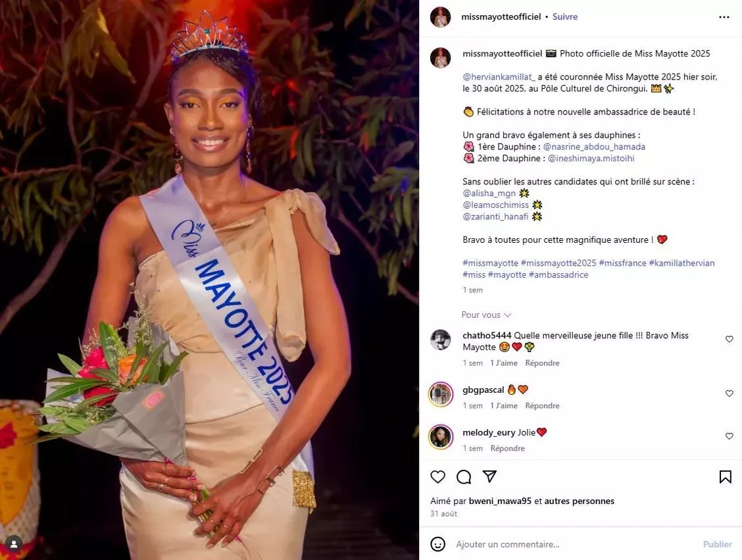The width and height of the screenshot is (742, 560).
Task: Like melody_eury's comment
Action: coord(730,436)
